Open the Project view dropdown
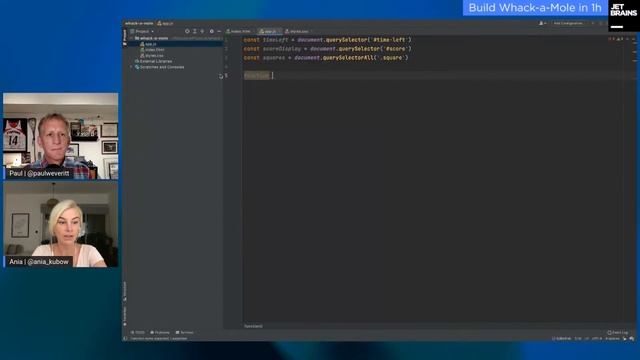The width and height of the screenshot is (640, 360). (x=142, y=31)
